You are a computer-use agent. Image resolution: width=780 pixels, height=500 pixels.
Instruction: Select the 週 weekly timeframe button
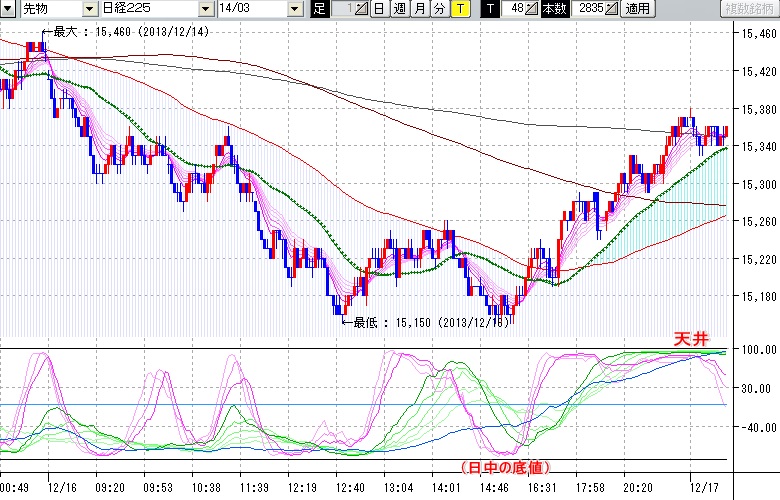click(399, 9)
